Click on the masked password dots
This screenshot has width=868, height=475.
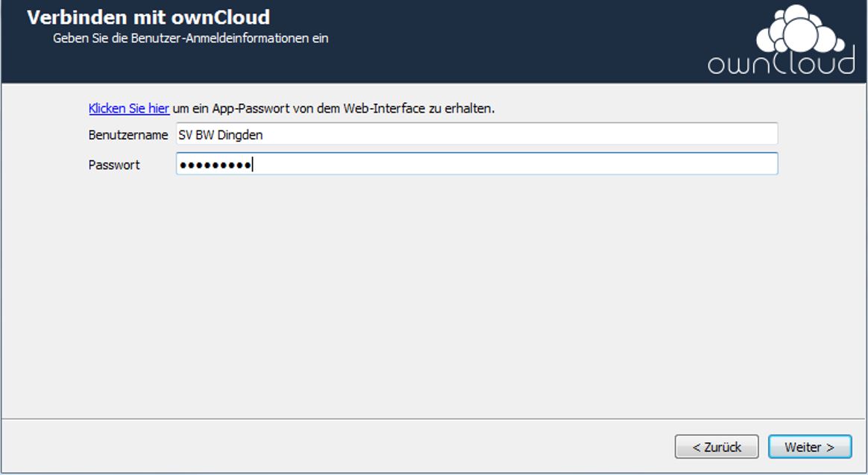click(x=215, y=165)
